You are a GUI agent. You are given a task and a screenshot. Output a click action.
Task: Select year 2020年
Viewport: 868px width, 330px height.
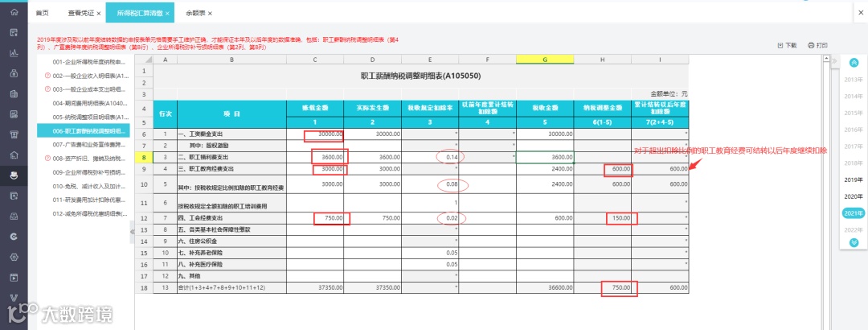click(853, 196)
